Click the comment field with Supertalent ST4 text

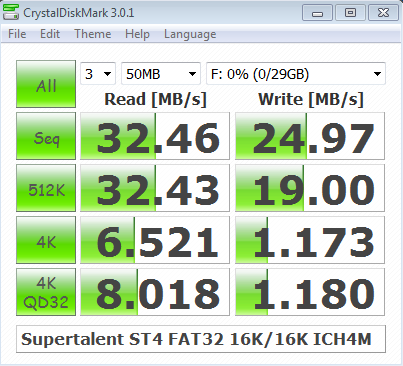tap(201, 339)
